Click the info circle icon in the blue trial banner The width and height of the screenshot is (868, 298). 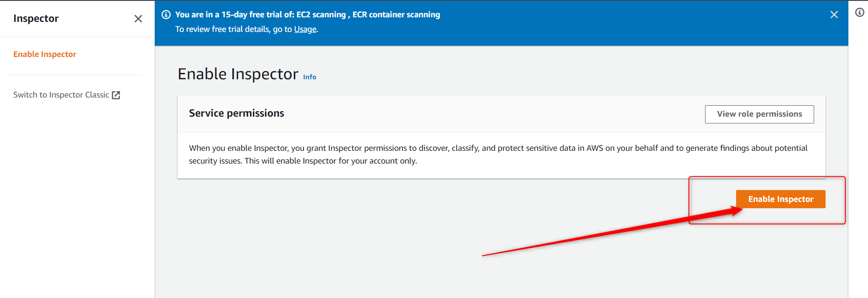click(166, 15)
